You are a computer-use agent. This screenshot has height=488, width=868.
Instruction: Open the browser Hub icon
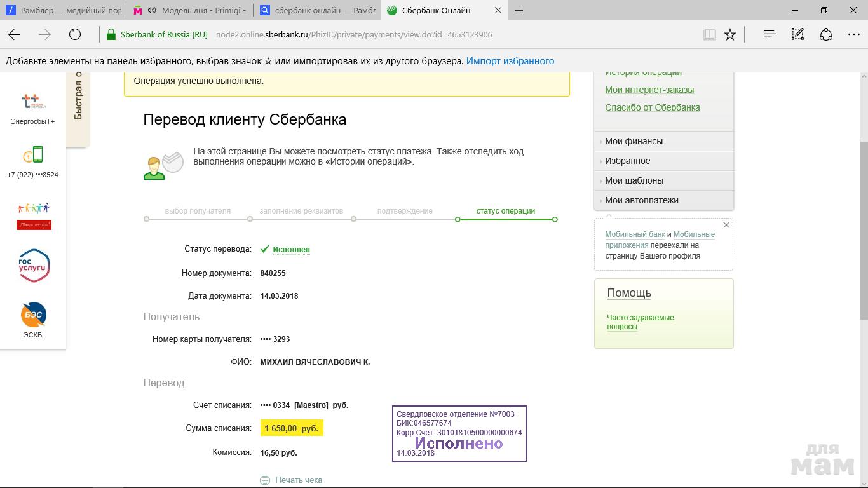[770, 35]
